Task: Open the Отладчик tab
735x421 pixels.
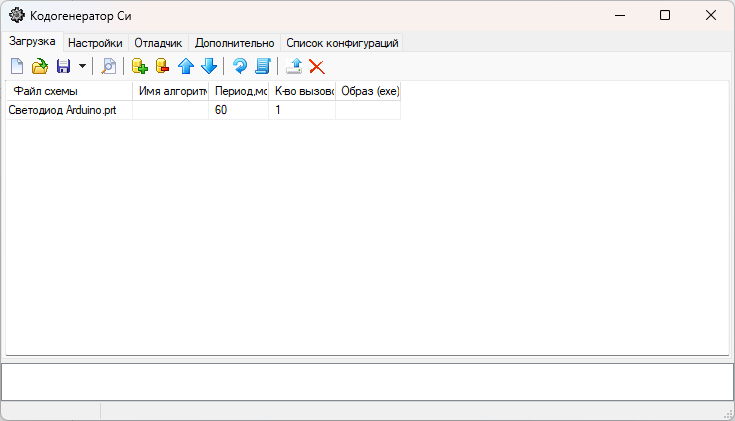Action: (x=158, y=43)
